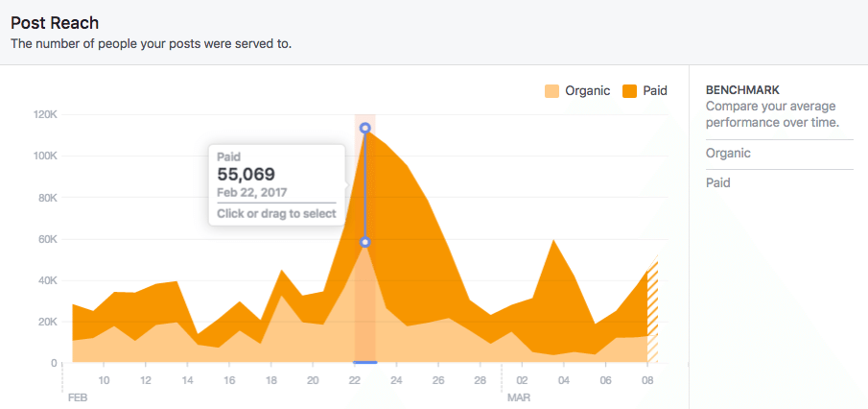Image resolution: width=868 pixels, height=409 pixels.
Task: Click the upper circle marker at chart peak
Action: click(x=365, y=128)
